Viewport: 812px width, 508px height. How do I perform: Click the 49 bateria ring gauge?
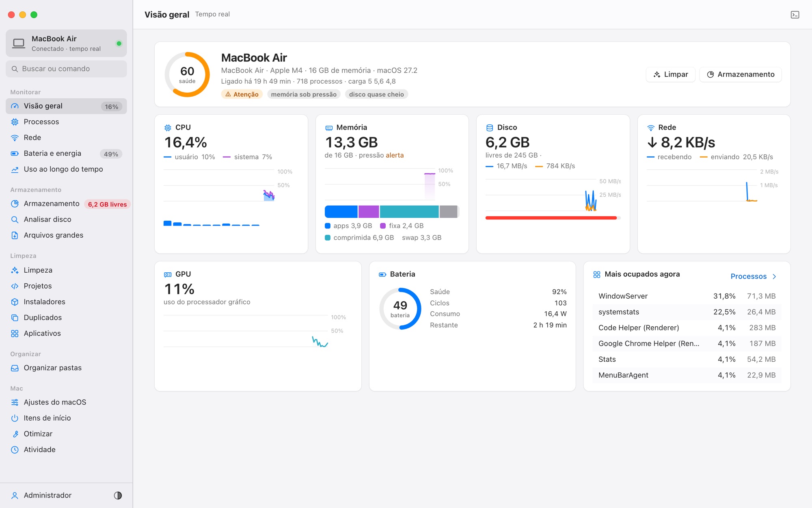click(400, 308)
